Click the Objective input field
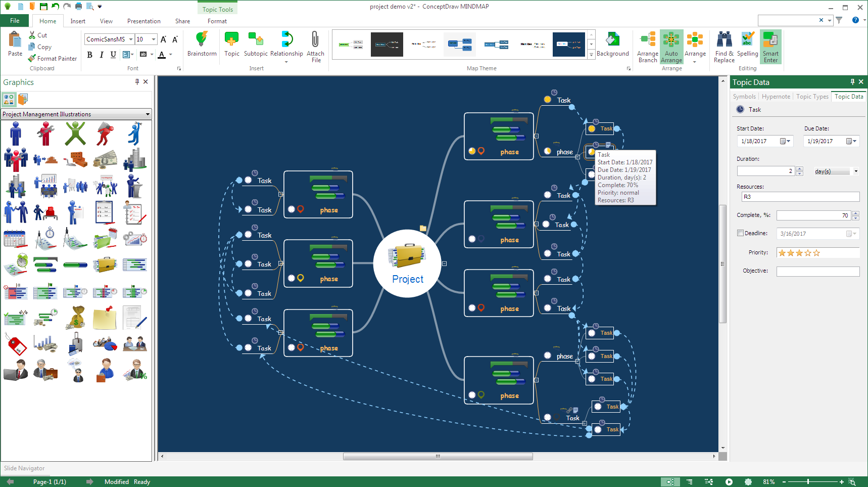Image resolution: width=868 pixels, height=487 pixels. click(817, 272)
